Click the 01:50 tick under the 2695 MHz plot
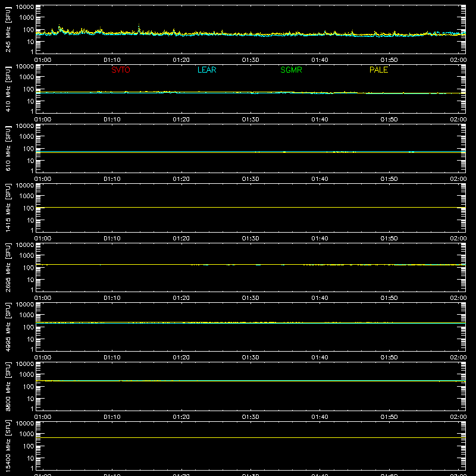476x476 pixels. (389, 298)
